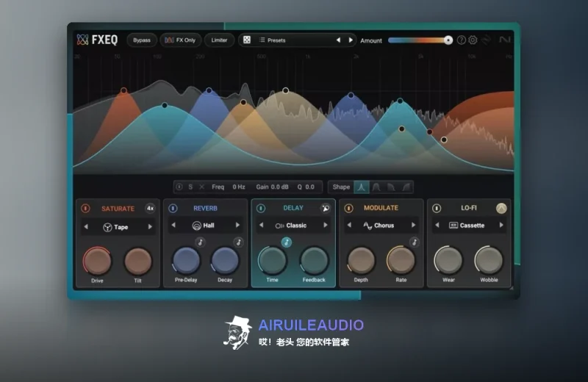Screen dimensions: 588x382
Task: Open the Presets menu
Action: point(277,40)
